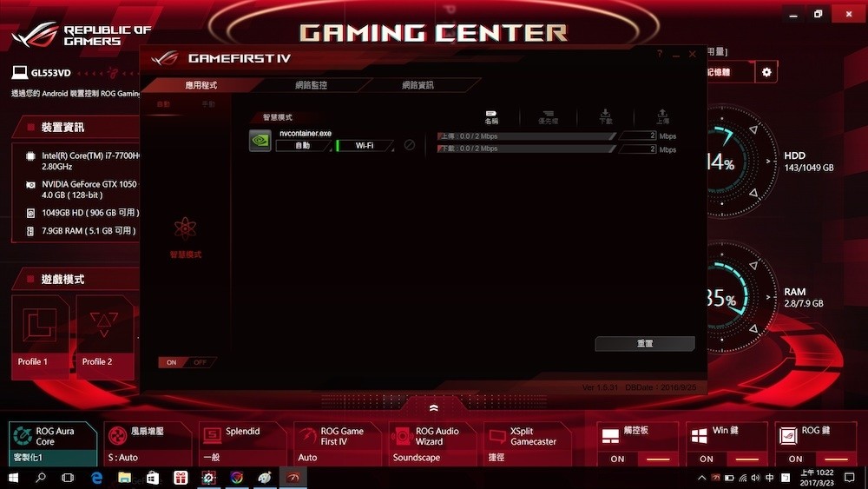This screenshot has width=868, height=489.
Task: Open taskbar search magnifier
Action: click(41, 478)
